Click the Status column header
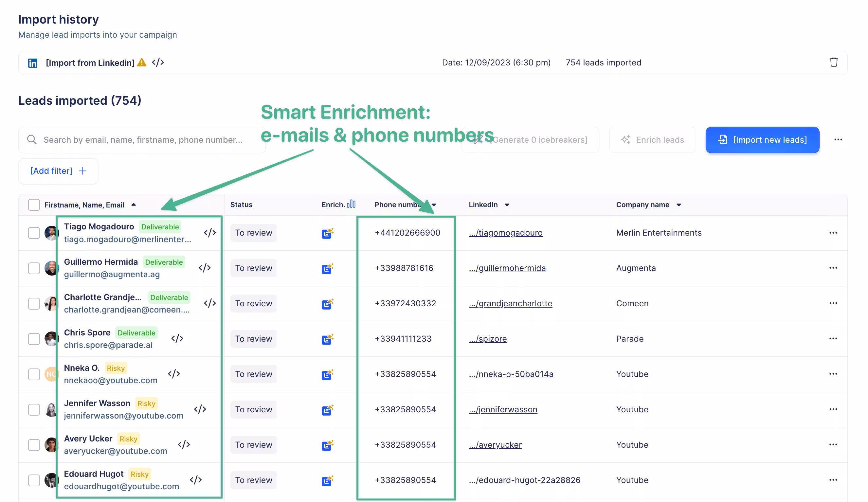Screen dimensions: 868x502 [241, 205]
